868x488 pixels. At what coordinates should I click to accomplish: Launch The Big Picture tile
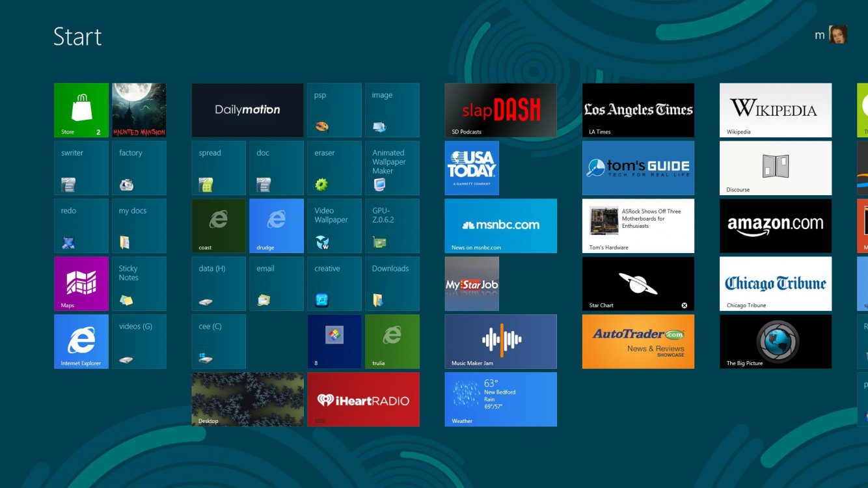pos(775,342)
